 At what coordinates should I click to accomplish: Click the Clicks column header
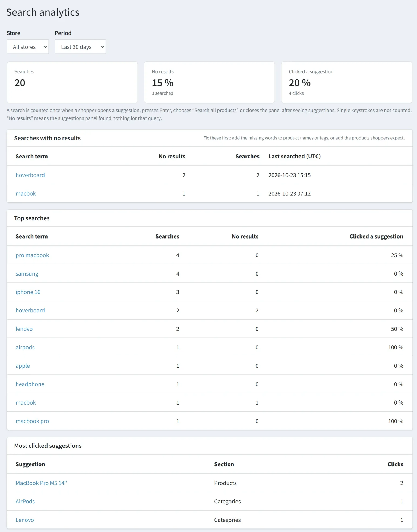click(x=396, y=464)
